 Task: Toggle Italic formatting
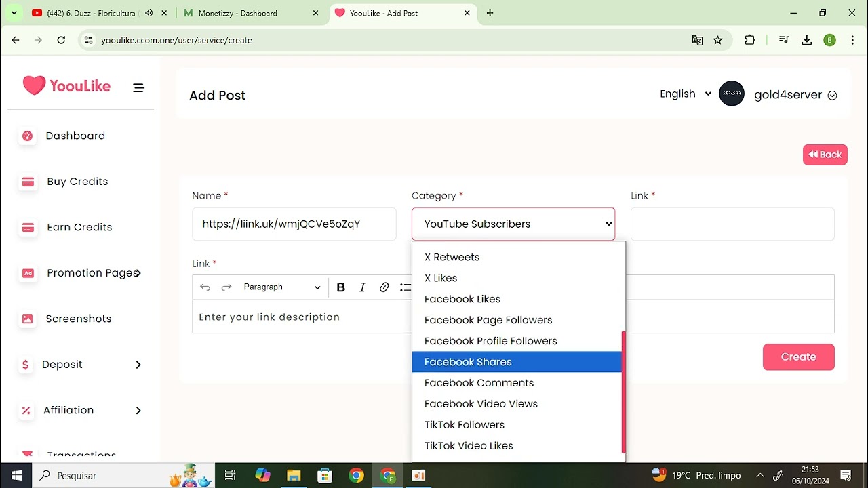(363, 287)
